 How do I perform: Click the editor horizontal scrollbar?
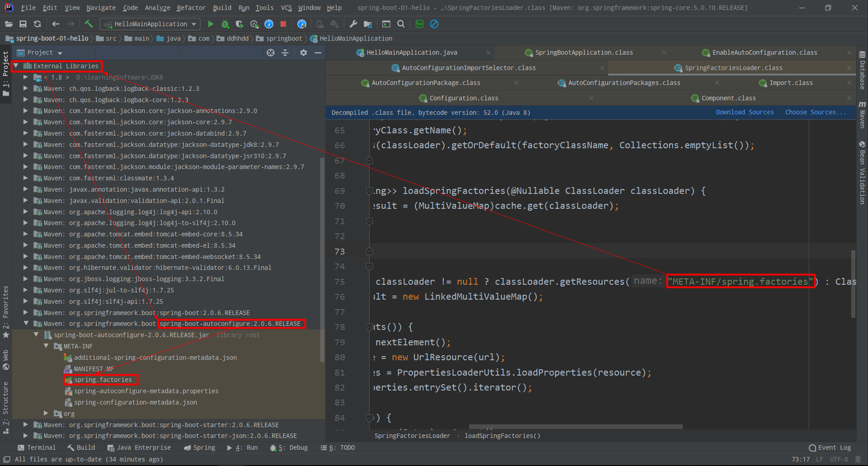point(576,426)
